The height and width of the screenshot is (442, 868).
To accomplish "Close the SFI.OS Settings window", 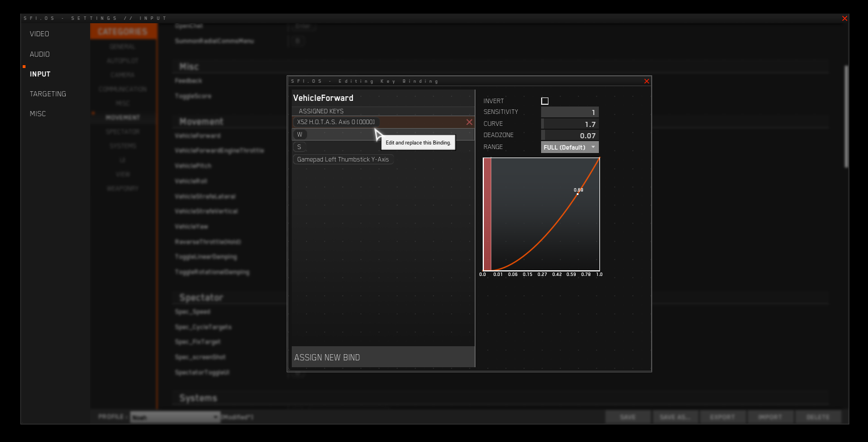I will [x=845, y=19].
